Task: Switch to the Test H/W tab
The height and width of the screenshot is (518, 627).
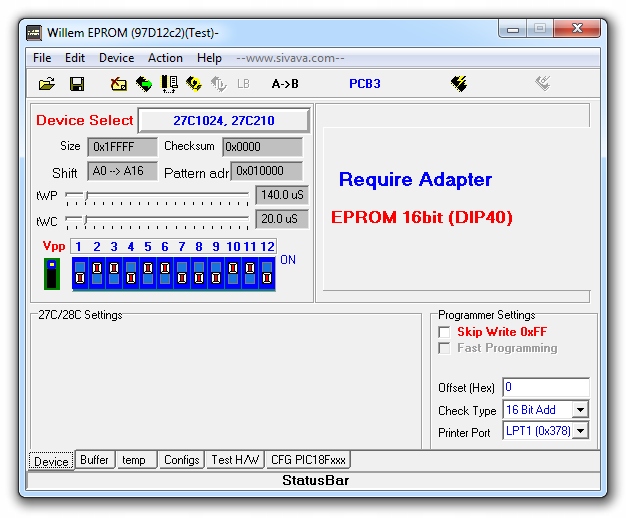Action: 235,460
